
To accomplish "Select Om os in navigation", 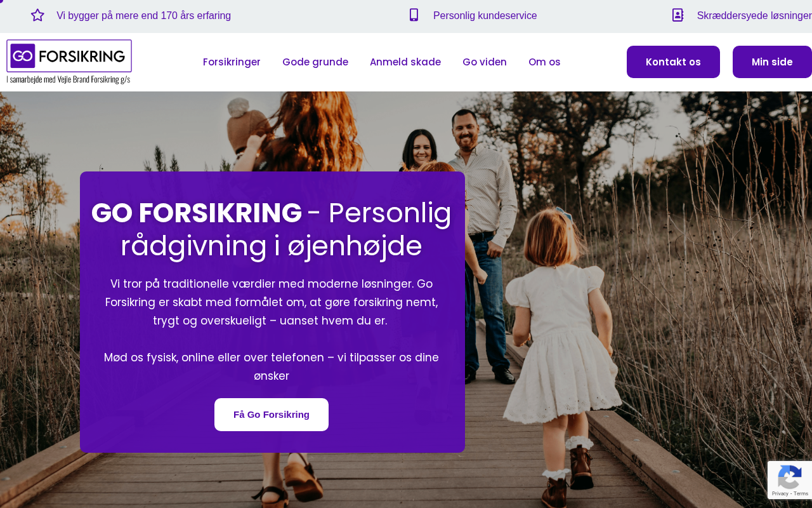I will point(544,62).
